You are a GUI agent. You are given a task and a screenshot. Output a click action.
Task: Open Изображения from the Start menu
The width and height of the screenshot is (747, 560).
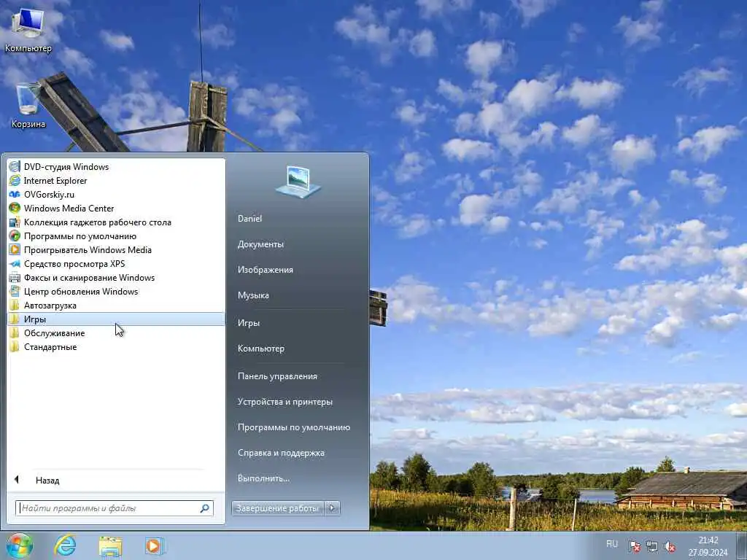point(266,270)
